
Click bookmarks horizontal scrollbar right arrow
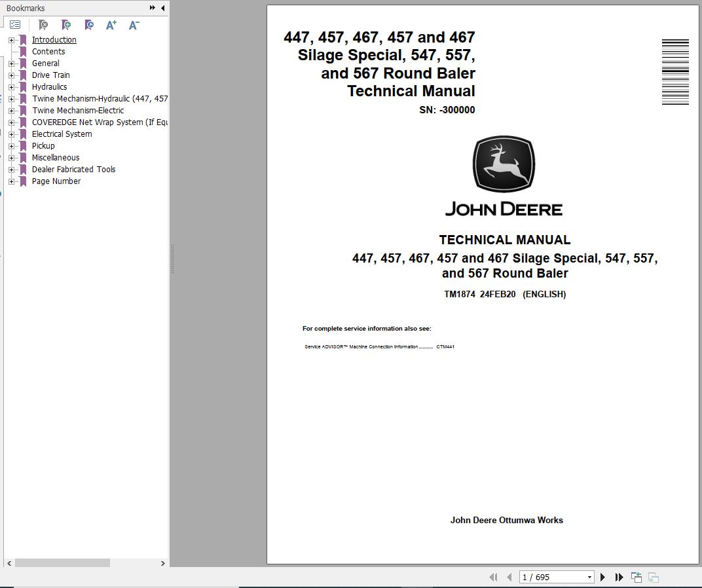162,563
